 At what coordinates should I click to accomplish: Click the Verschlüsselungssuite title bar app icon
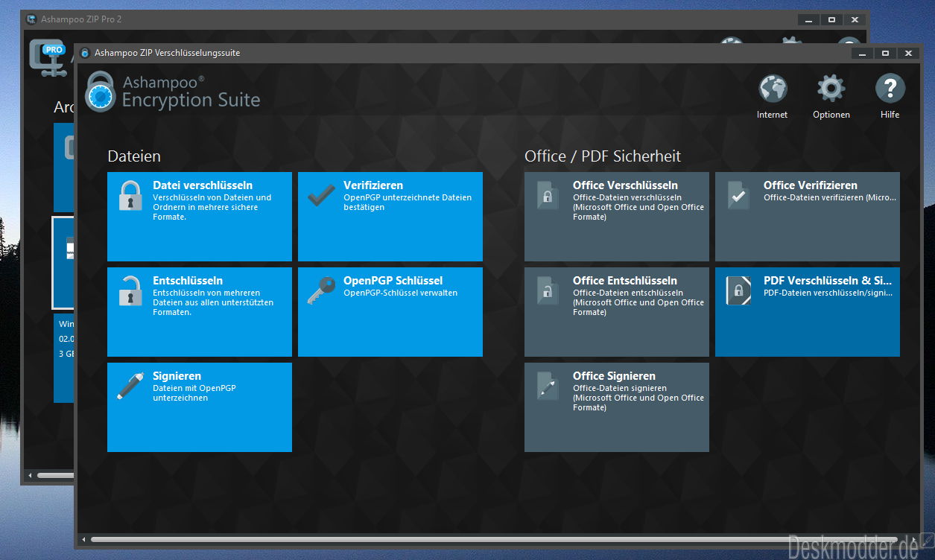[x=85, y=53]
